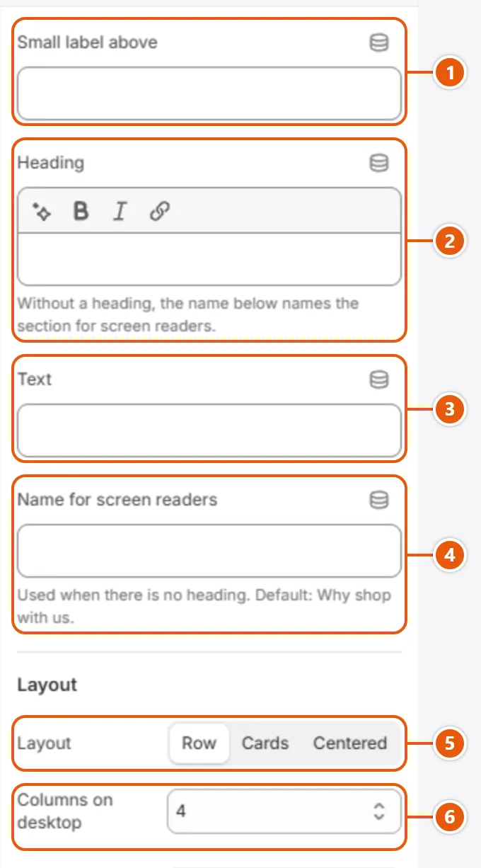481x868 pixels.
Task: Open dynamic source icon for Small label above
Action: pyautogui.click(x=380, y=43)
